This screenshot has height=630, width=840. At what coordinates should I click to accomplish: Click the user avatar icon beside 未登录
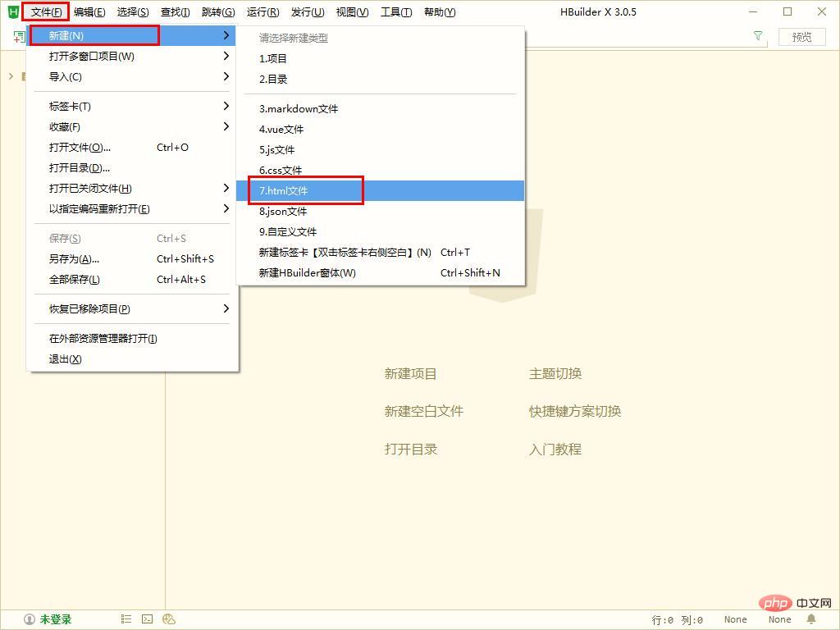pyautogui.click(x=30, y=620)
